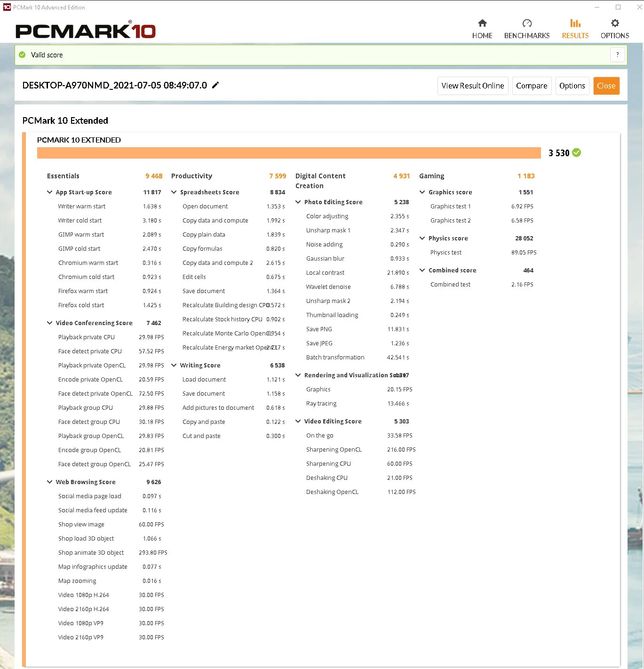Click the Compare button
Viewport: 644px width, 669px height.
(x=532, y=86)
